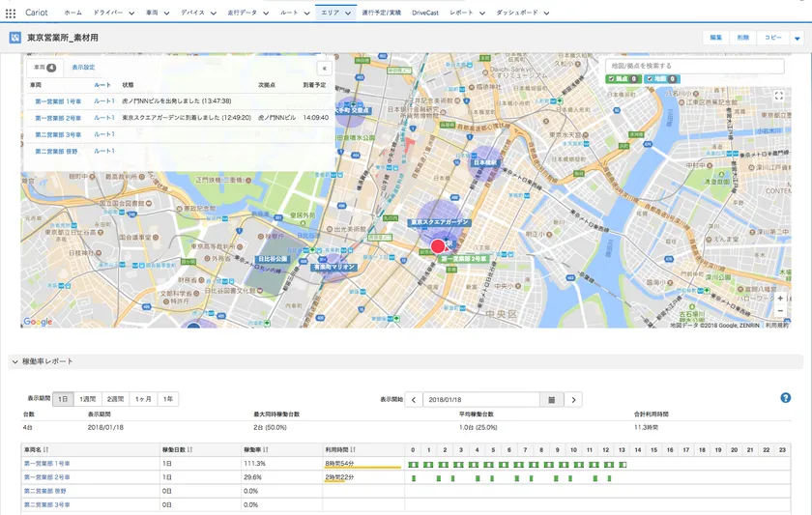Zoom out on the map
812x515 pixels.
coord(780,311)
